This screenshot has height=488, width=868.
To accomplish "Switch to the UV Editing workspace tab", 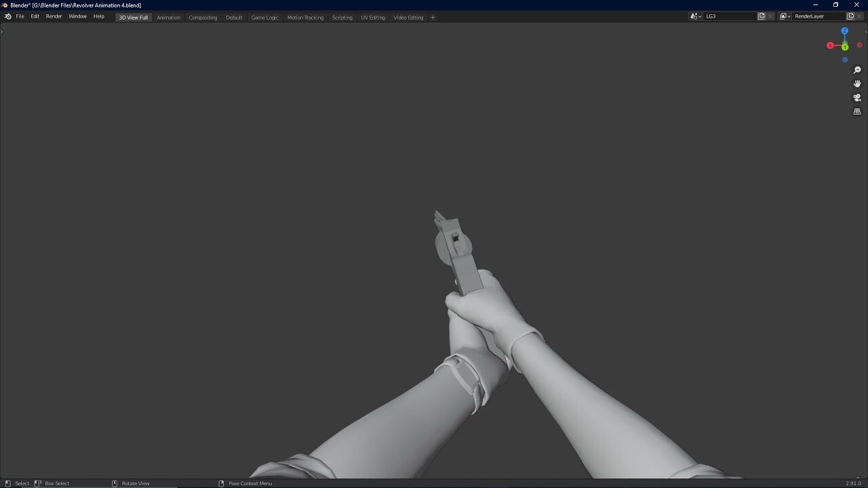I will [373, 18].
